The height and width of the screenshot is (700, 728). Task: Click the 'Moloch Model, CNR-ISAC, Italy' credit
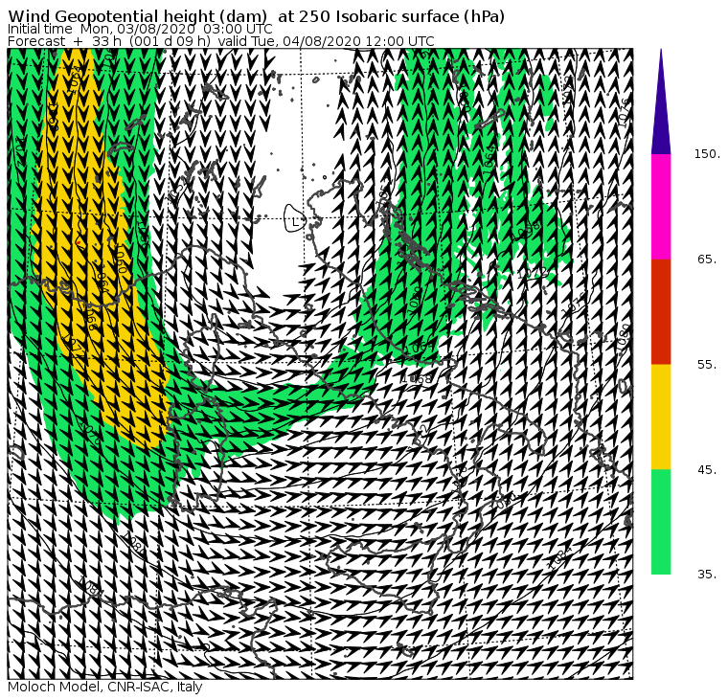tap(105, 687)
